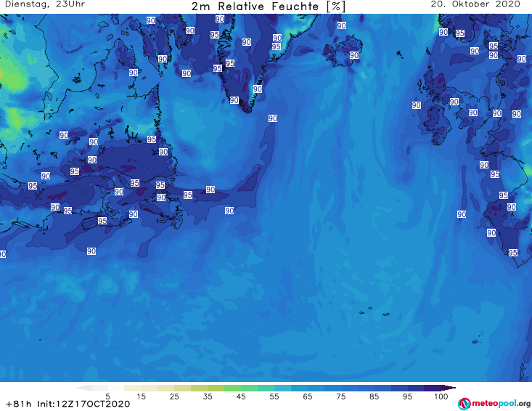The height and width of the screenshot is (411, 532).
Task: Click the color bar label '65'
Action: [x=308, y=396]
